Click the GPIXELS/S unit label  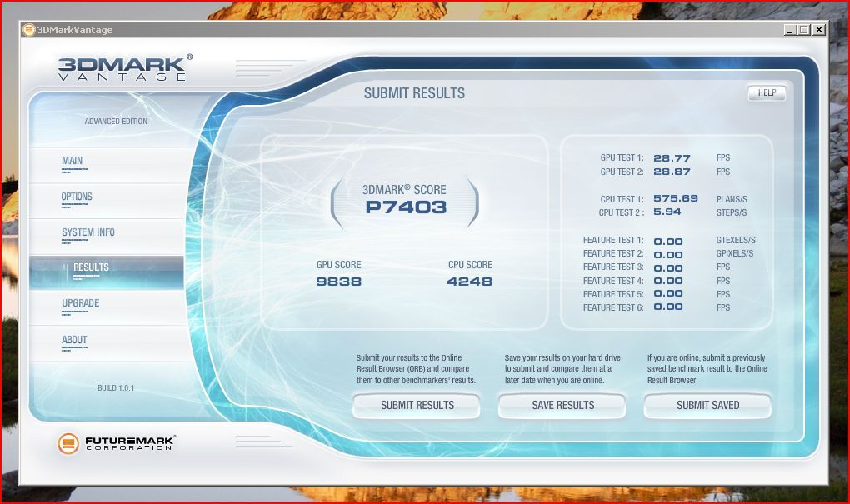pos(734,253)
